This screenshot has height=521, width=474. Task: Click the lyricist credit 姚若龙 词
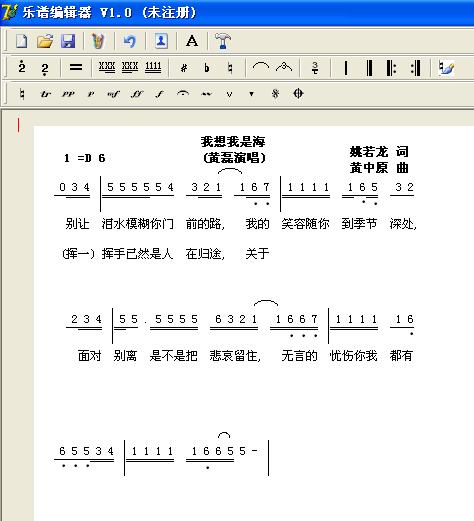click(379, 152)
